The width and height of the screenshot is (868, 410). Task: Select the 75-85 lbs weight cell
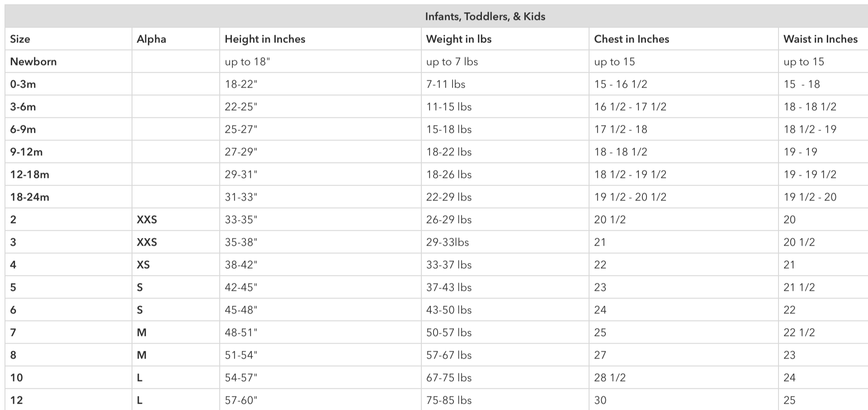point(449,401)
